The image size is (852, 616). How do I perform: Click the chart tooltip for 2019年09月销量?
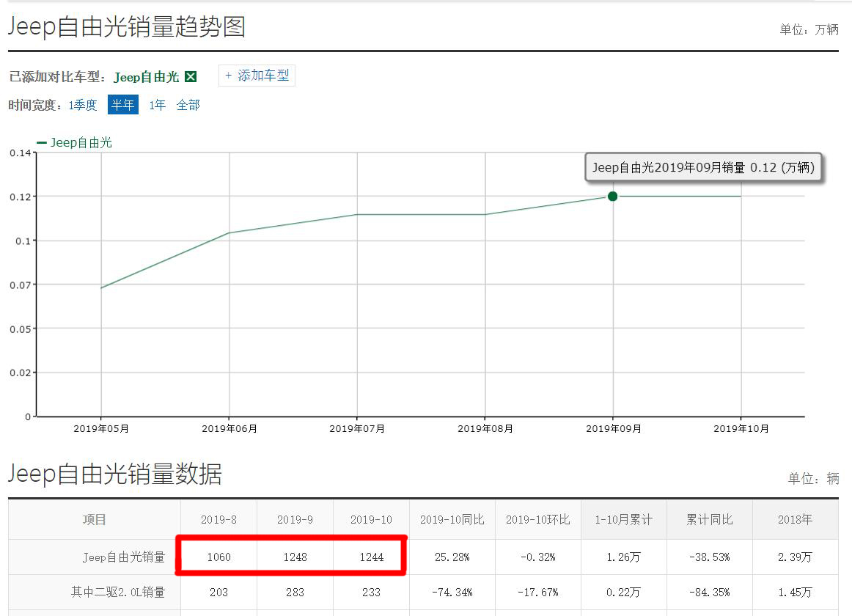pos(702,168)
